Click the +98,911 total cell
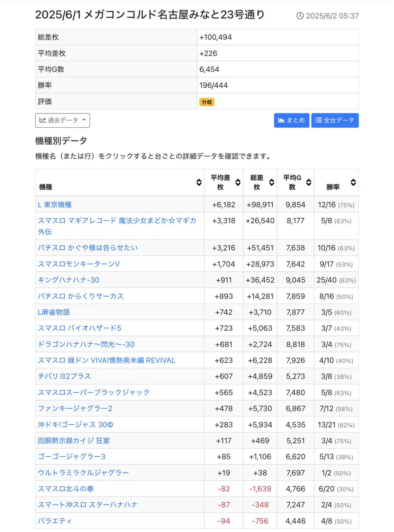Image resolution: width=394 pixels, height=532 pixels. 260,205
